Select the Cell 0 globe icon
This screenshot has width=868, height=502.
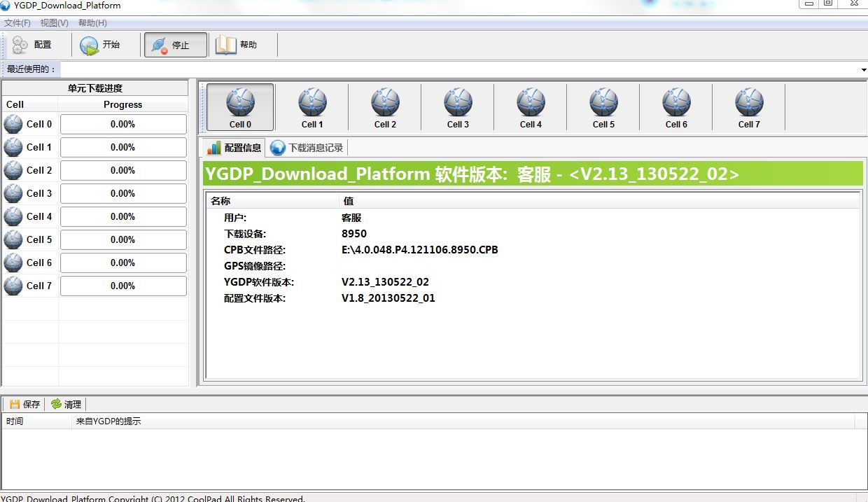pos(239,102)
